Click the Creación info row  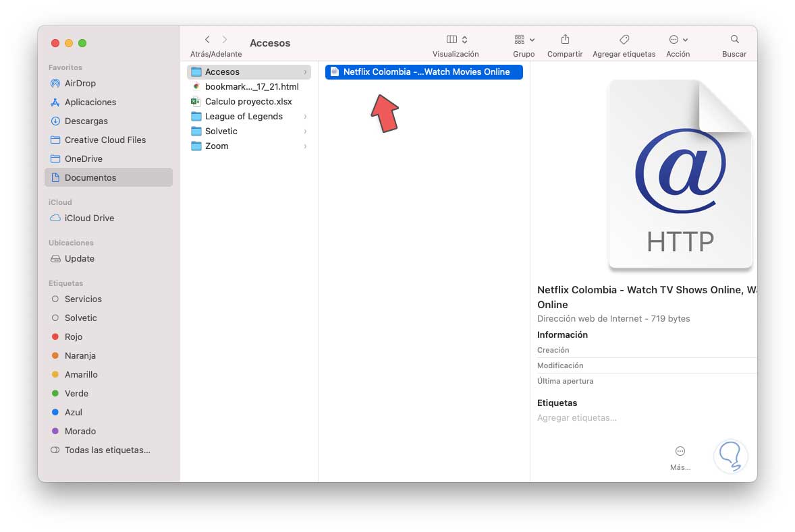pyautogui.click(x=647, y=350)
